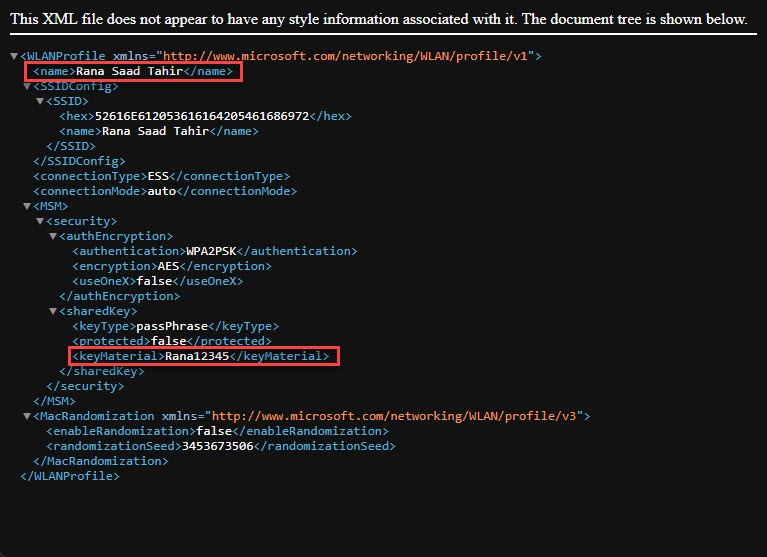Viewport: 767px width, 557px height.
Task: Click the XML file style information notice
Action: (379, 19)
